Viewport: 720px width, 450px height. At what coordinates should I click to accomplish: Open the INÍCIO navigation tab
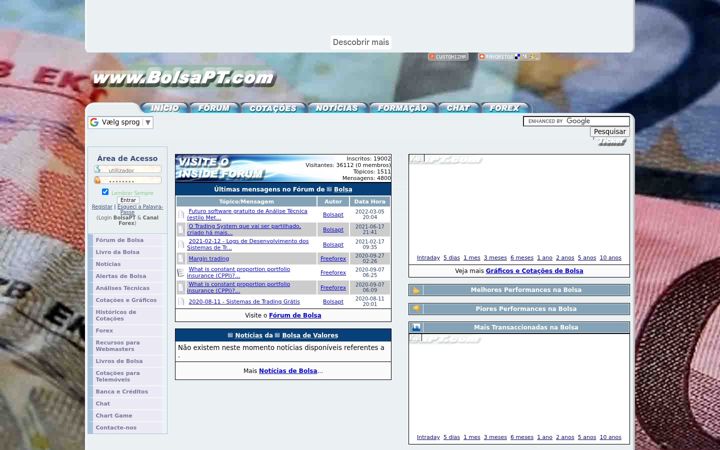pyautogui.click(x=164, y=108)
